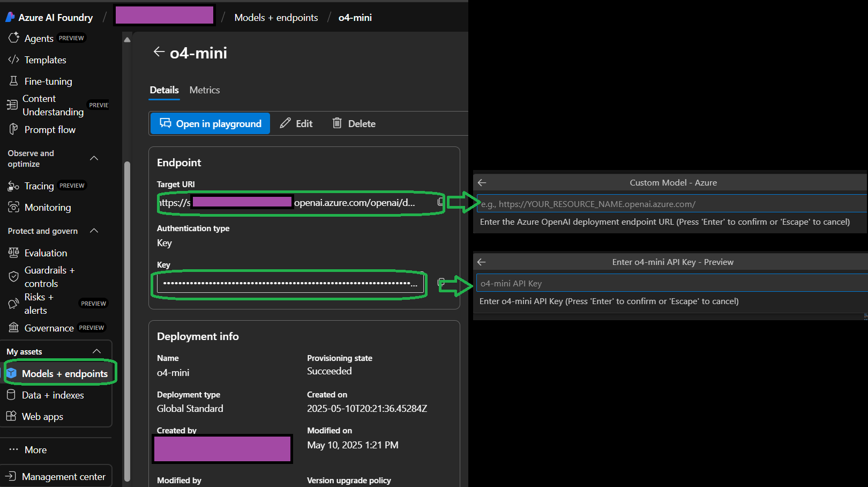Open the Tracing icon entry

13,186
